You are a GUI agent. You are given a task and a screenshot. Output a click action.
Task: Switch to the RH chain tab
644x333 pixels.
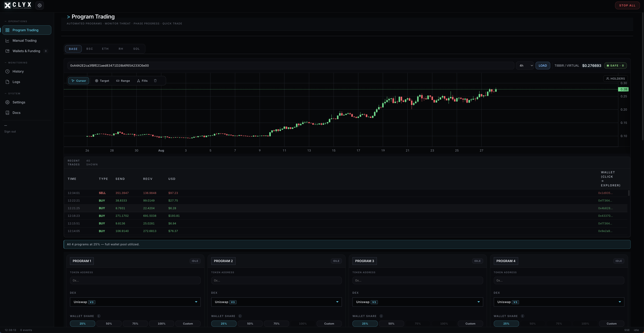(121, 49)
